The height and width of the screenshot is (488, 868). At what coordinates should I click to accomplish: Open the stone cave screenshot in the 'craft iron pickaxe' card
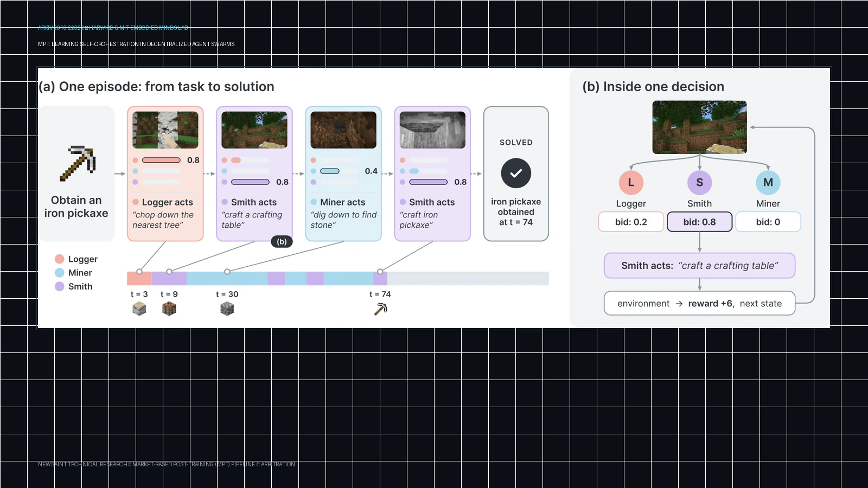432,130
